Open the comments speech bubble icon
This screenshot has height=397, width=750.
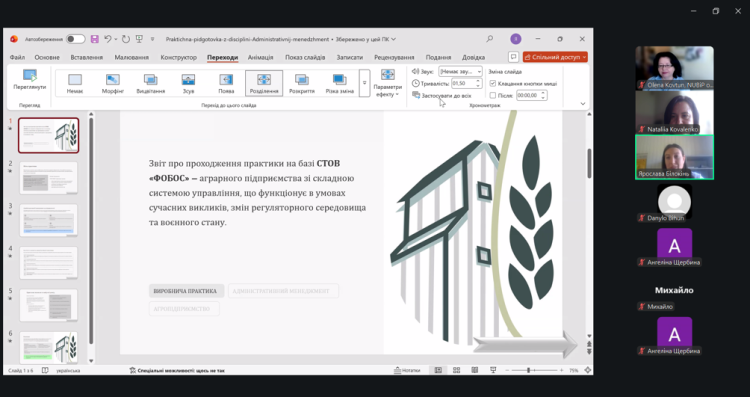click(513, 57)
